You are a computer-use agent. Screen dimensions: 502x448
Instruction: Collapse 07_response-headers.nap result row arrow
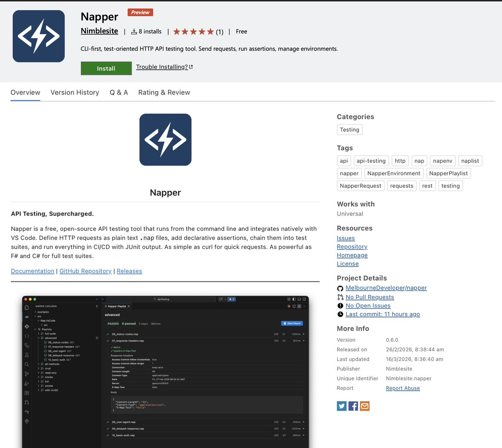(303, 341)
